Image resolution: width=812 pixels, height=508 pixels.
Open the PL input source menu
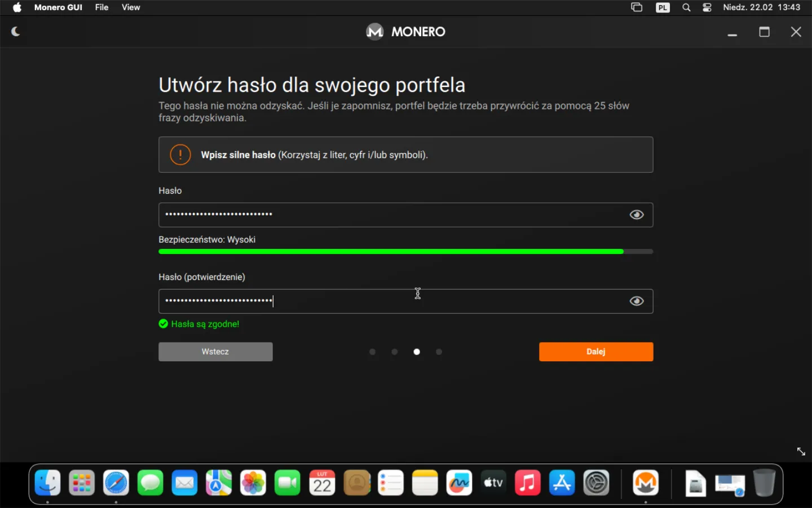click(x=663, y=7)
